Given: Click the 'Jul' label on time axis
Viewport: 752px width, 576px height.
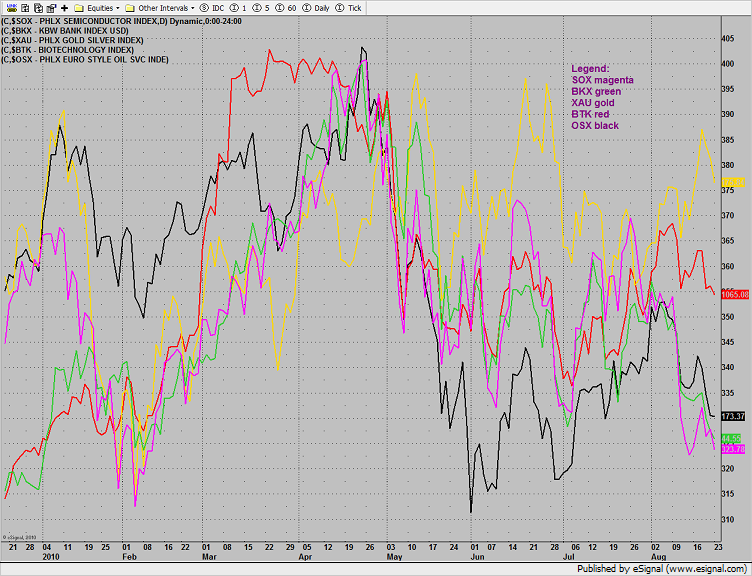Looking at the screenshot, I should (569, 557).
